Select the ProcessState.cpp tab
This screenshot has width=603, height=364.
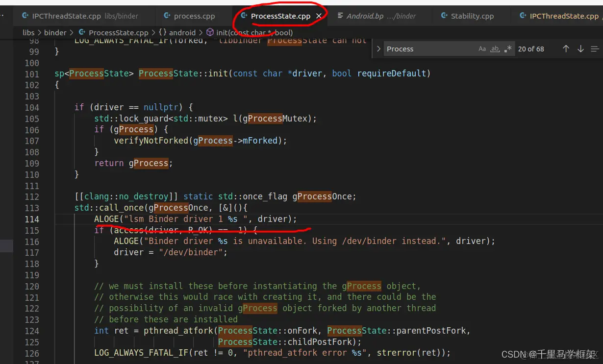280,16
